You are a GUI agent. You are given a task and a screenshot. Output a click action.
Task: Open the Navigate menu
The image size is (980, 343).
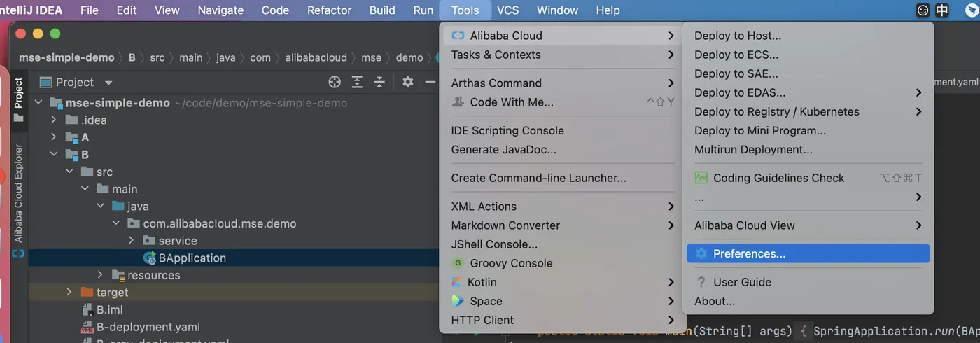pos(220,10)
